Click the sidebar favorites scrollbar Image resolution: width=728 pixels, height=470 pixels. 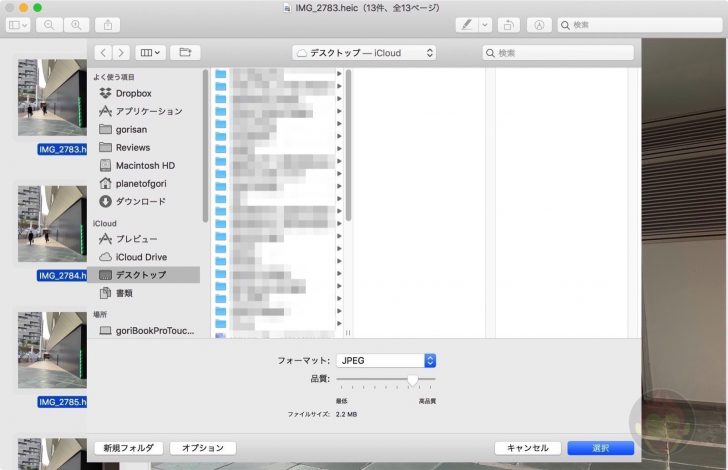point(205,146)
